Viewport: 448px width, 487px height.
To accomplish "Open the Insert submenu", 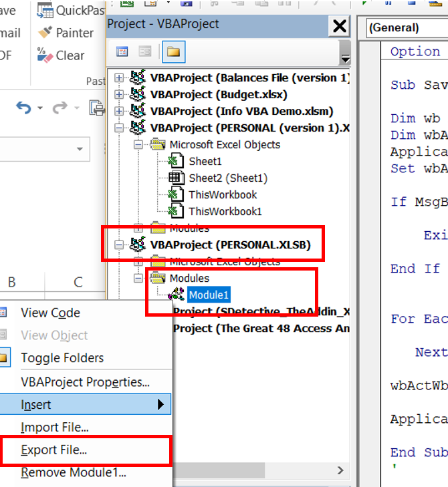I will pyautogui.click(x=86, y=404).
